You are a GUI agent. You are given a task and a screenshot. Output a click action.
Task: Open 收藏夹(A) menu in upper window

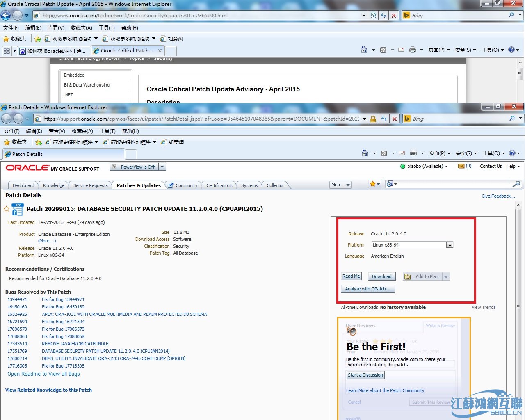pos(82,28)
